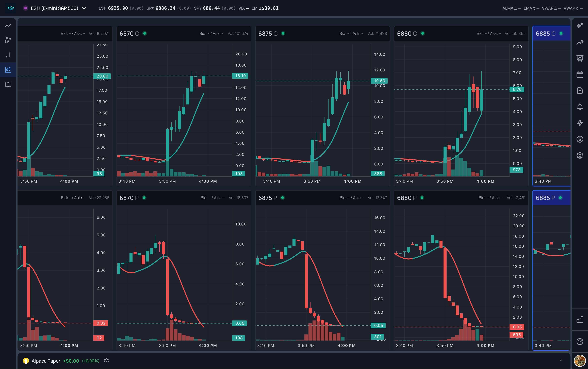Open the user avatar at bottom right
The image size is (588, 369).
tap(580, 361)
